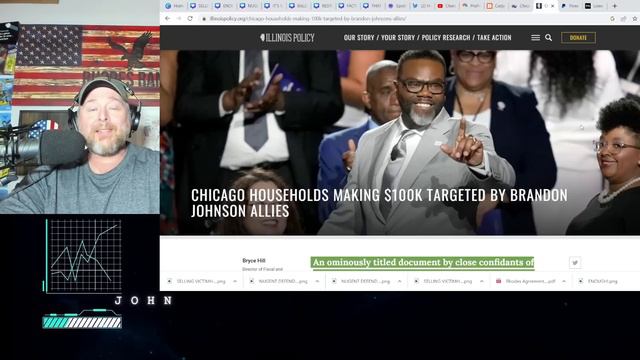Click the share icon in the address bar
This screenshot has height=360, width=640.
click(x=623, y=19)
